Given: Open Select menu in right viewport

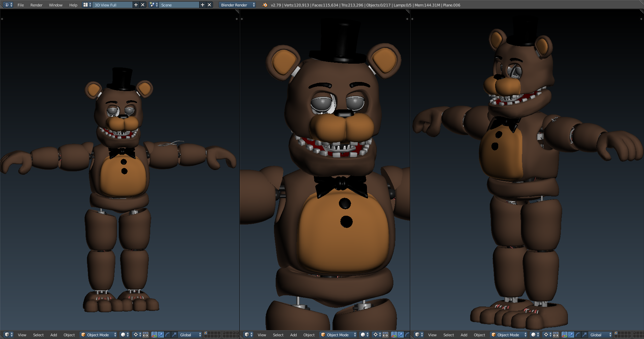Looking at the screenshot, I should pos(448,335).
